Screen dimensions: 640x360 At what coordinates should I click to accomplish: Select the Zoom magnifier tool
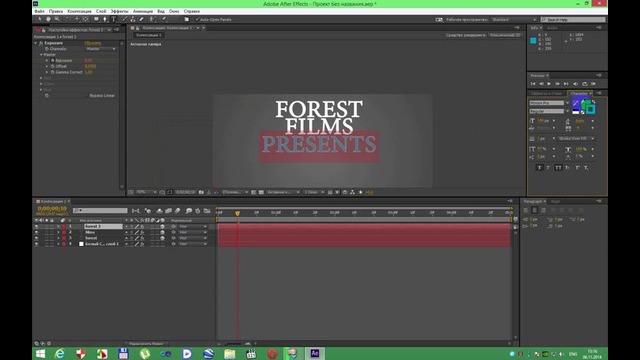[x=57, y=19]
